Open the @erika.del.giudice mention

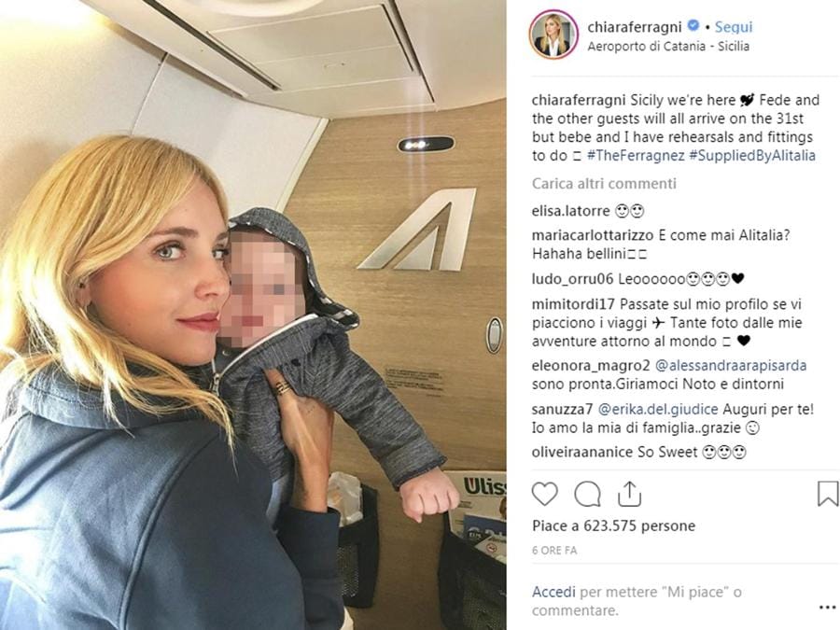point(657,410)
